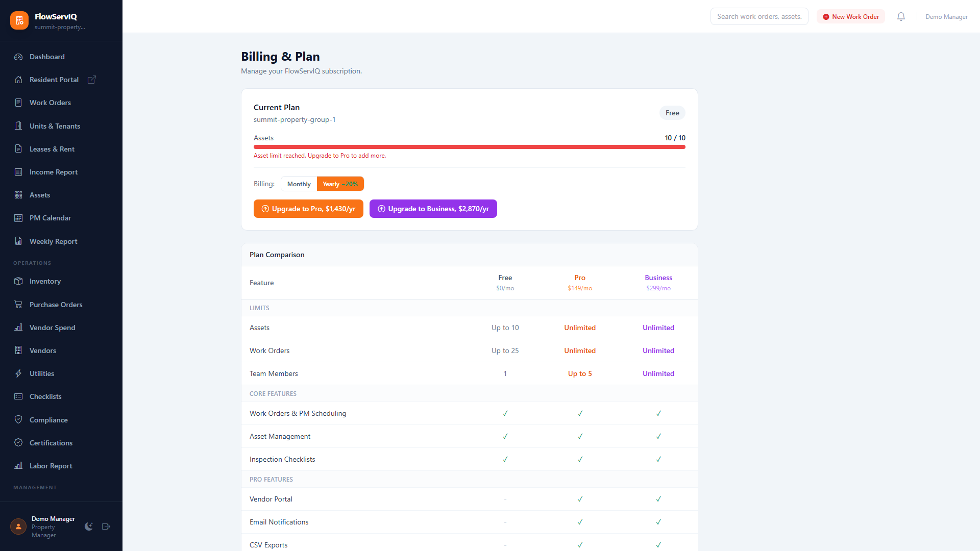980x551 pixels.
Task: Navigate to PM Calendar
Action: [x=61, y=218]
